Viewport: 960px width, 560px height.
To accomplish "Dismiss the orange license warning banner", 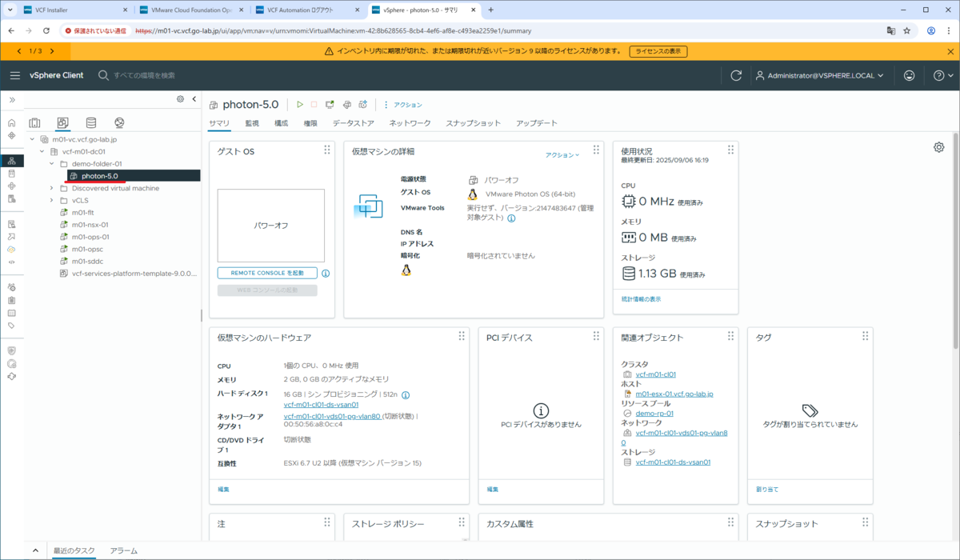I will [x=950, y=51].
